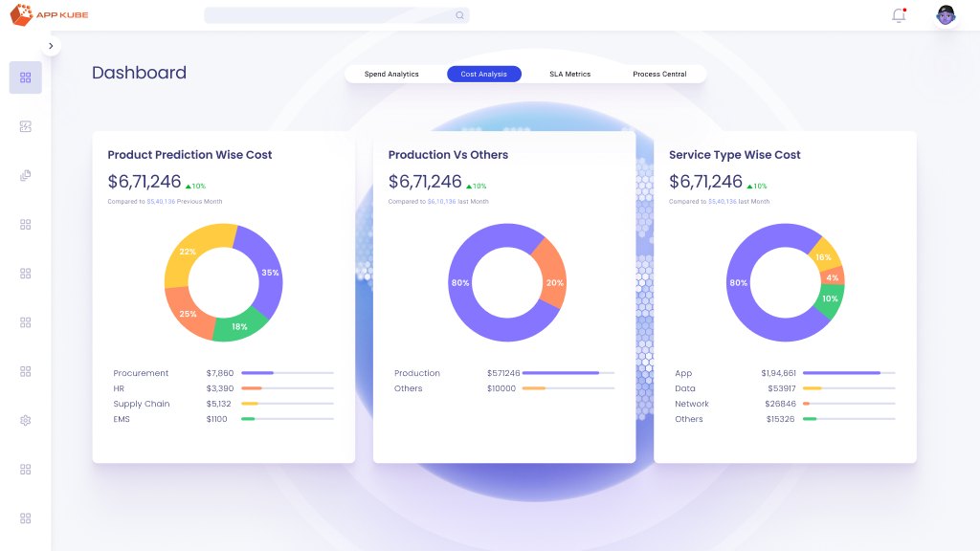This screenshot has height=551, width=980.
Task: Click the 25% orange donut segment
Action: point(189,313)
